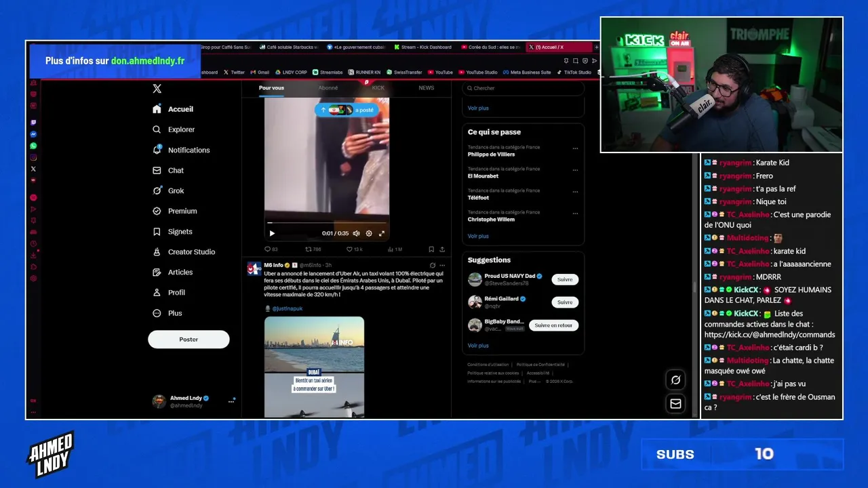The image size is (868, 488).
Task: Open Articles icon in sidebar
Action: coord(157,272)
